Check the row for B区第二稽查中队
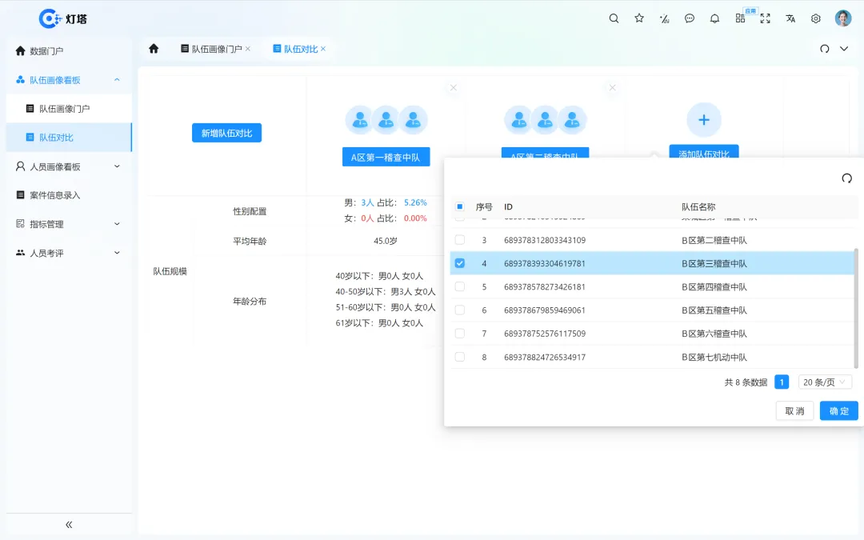Viewport: 864px width, 540px height. [460, 240]
